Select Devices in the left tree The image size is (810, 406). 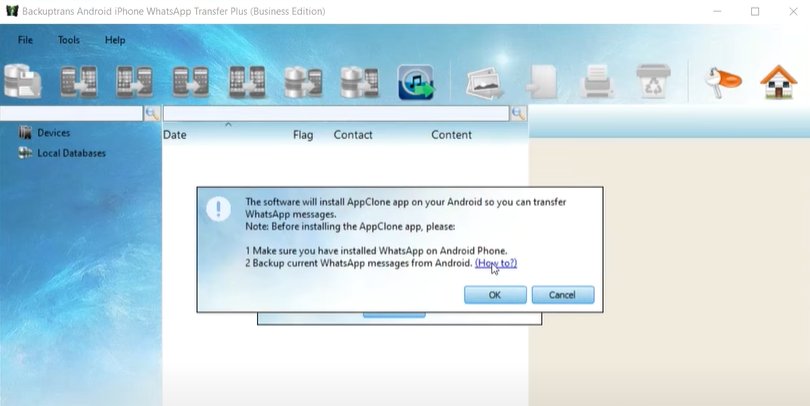53,133
